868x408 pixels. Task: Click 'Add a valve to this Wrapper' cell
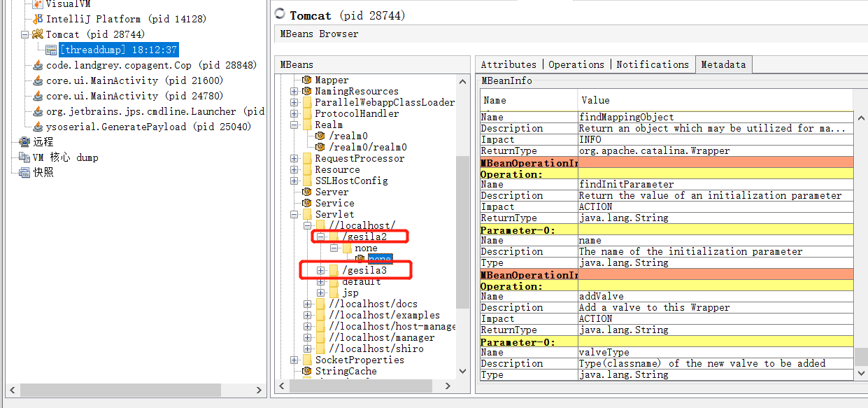716,307
